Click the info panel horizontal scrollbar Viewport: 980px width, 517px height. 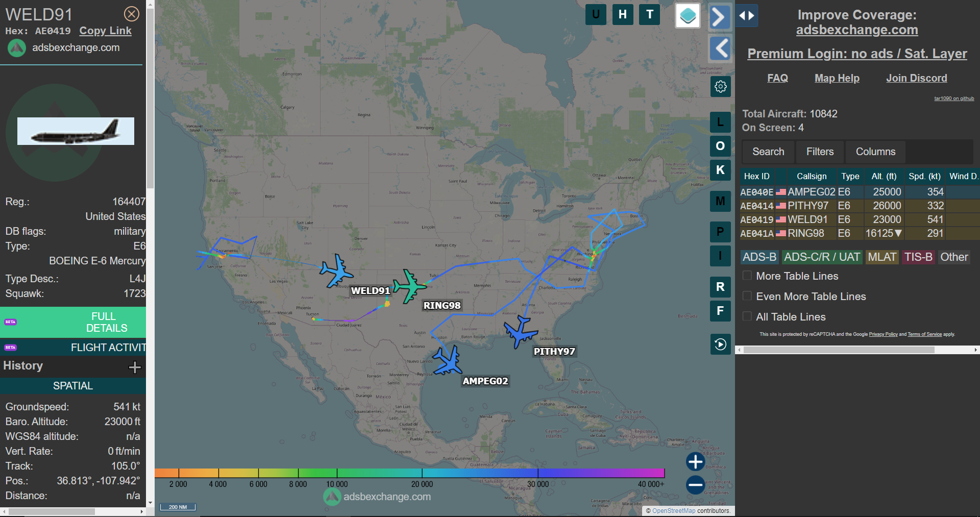tap(51, 511)
